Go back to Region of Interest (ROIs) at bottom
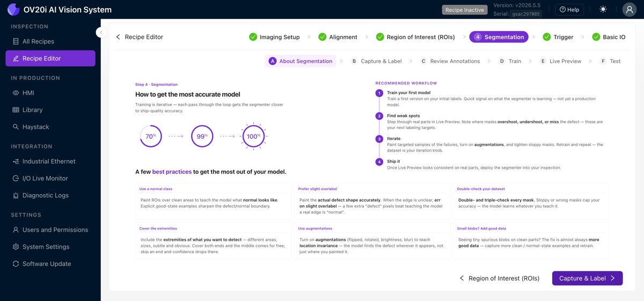 click(499, 278)
